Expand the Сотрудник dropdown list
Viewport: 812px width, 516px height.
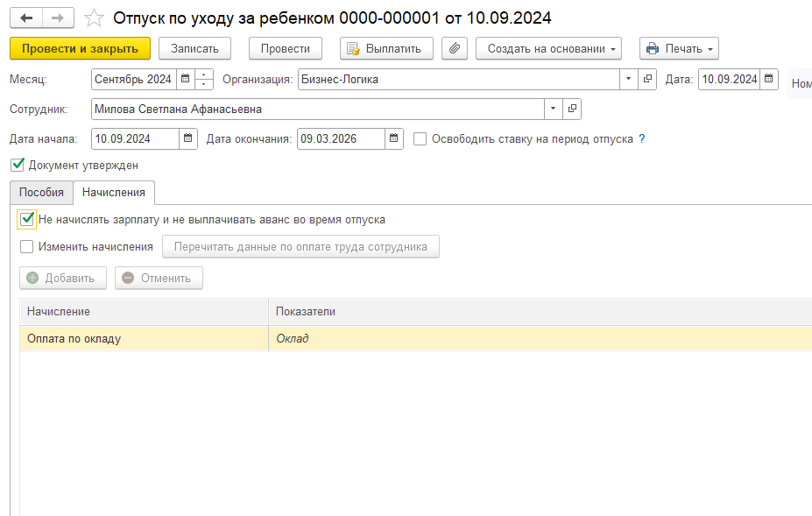tap(553, 109)
